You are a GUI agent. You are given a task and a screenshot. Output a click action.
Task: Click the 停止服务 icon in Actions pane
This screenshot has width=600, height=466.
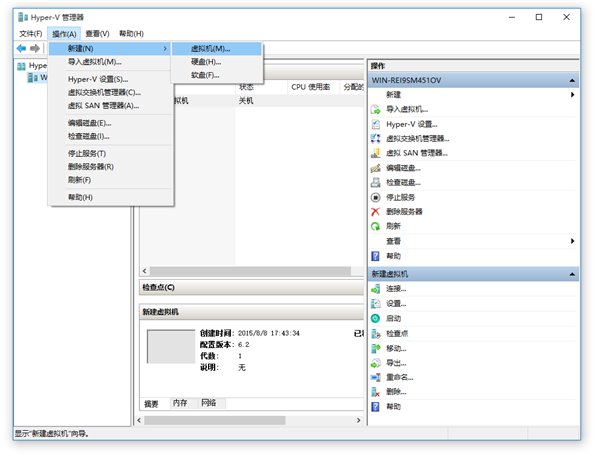[x=375, y=197]
